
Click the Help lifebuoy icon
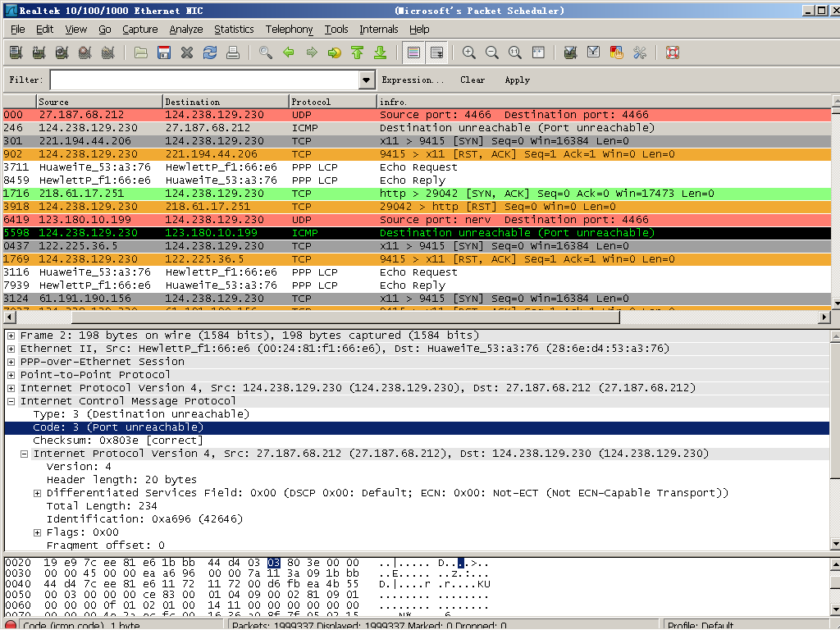click(673, 52)
